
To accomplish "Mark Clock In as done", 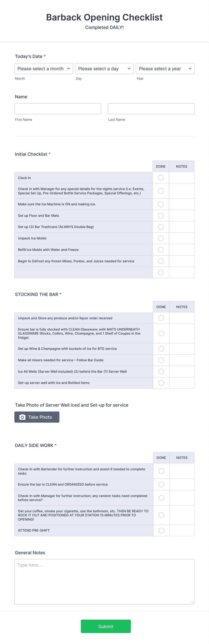I will point(161,177).
